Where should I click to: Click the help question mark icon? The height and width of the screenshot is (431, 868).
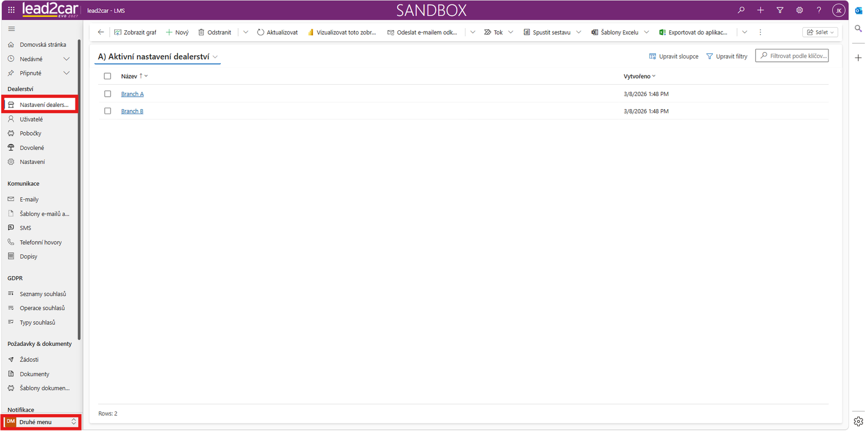(x=819, y=10)
